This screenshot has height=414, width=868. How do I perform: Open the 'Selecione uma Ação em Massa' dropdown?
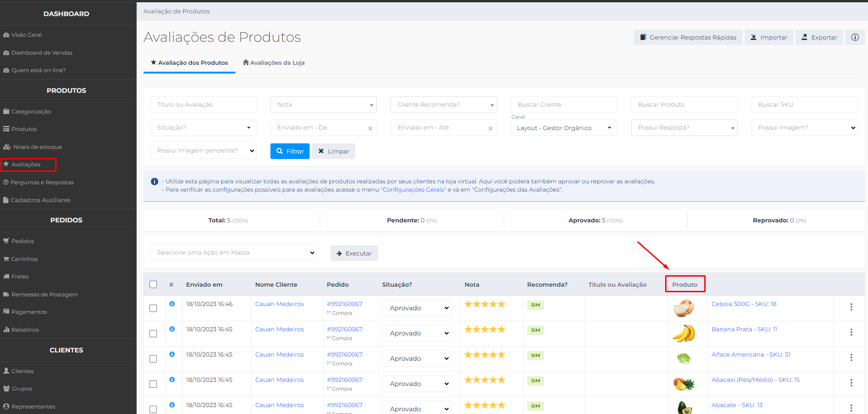click(234, 253)
